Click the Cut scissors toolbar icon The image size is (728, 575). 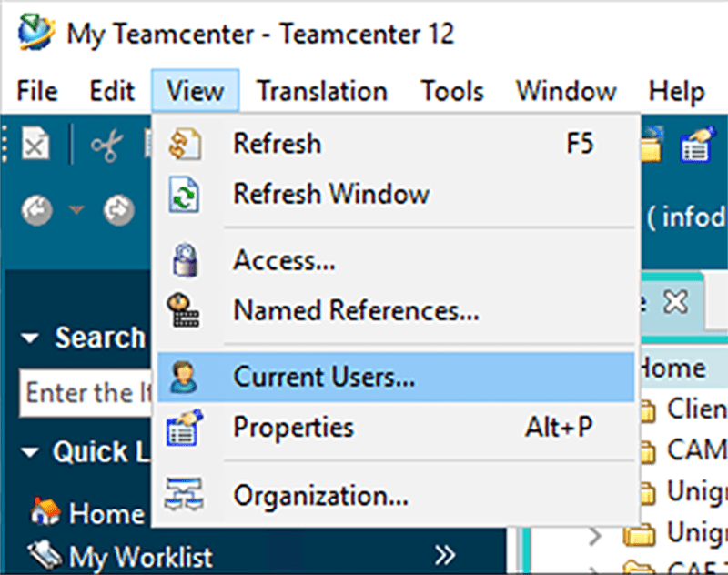(x=107, y=146)
